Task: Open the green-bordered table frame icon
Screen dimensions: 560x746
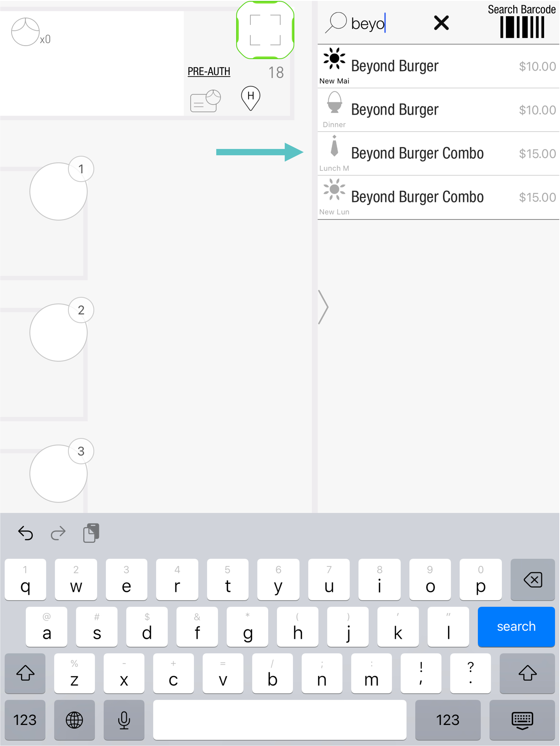Action: 265,30
